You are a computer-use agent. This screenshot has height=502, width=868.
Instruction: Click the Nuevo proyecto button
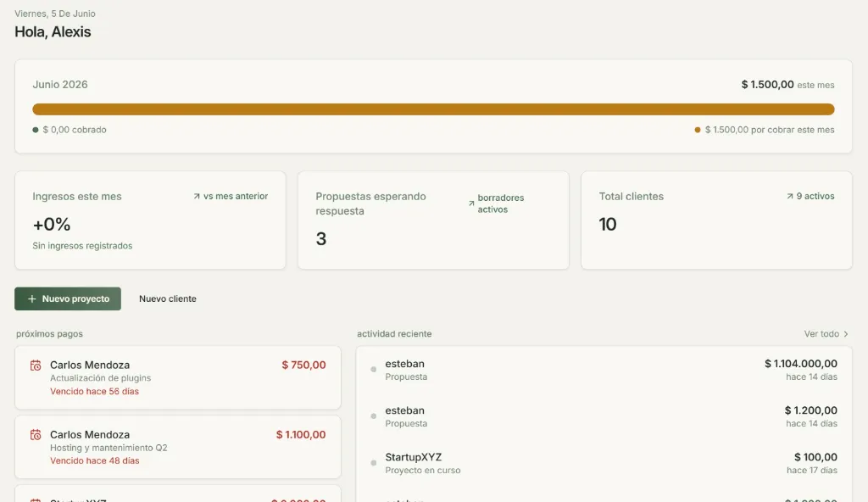(68, 298)
